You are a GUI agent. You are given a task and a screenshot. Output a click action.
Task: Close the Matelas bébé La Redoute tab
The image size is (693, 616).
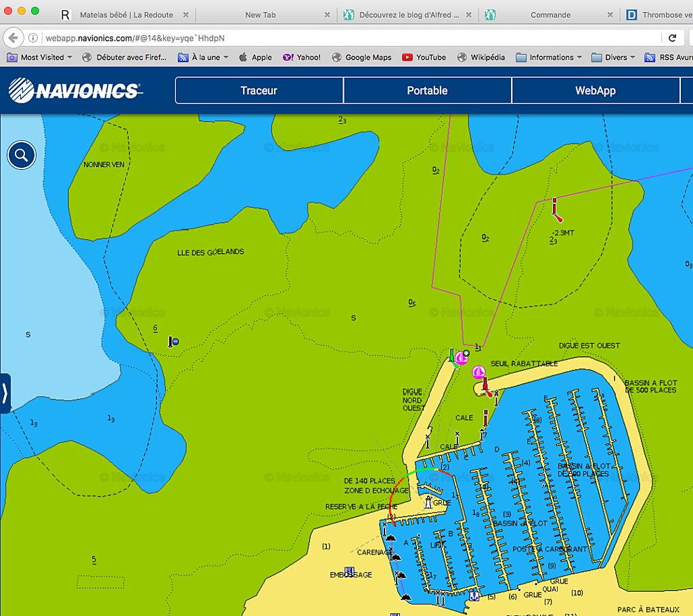(x=185, y=15)
